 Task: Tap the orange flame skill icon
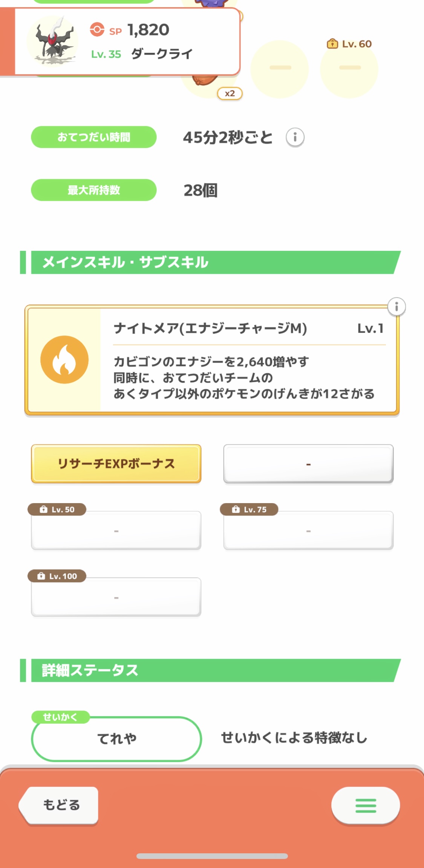click(64, 360)
